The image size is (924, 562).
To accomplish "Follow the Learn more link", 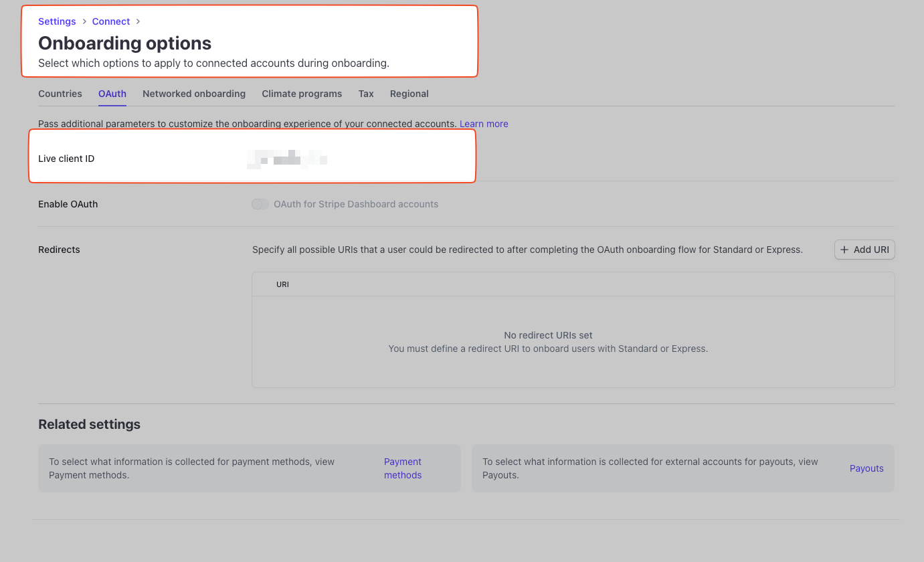I will tap(484, 124).
